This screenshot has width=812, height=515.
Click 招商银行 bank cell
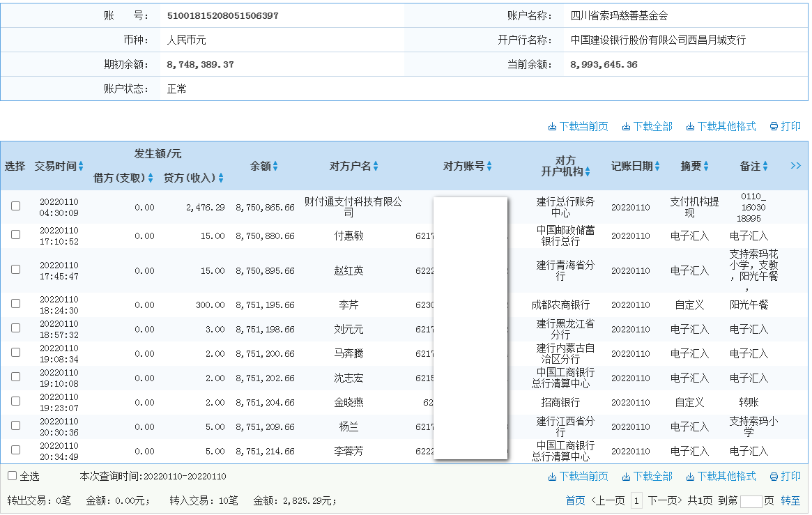click(x=560, y=402)
